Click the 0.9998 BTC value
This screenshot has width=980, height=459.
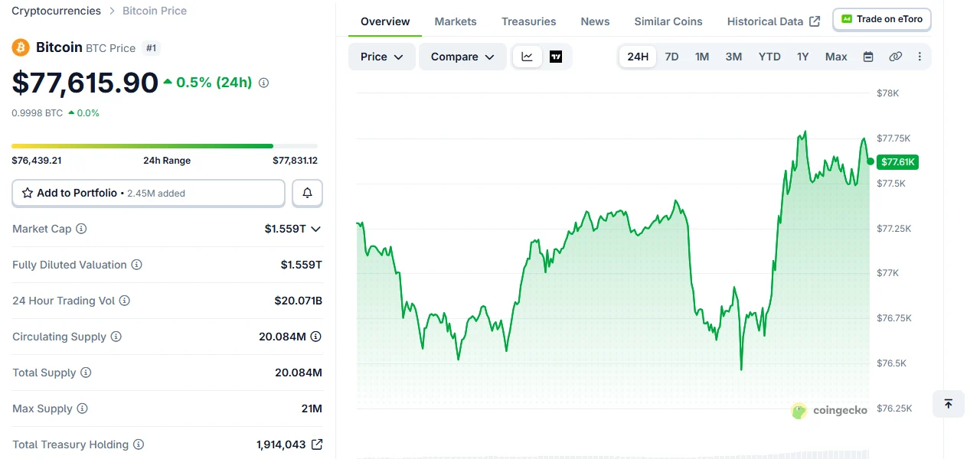[38, 112]
